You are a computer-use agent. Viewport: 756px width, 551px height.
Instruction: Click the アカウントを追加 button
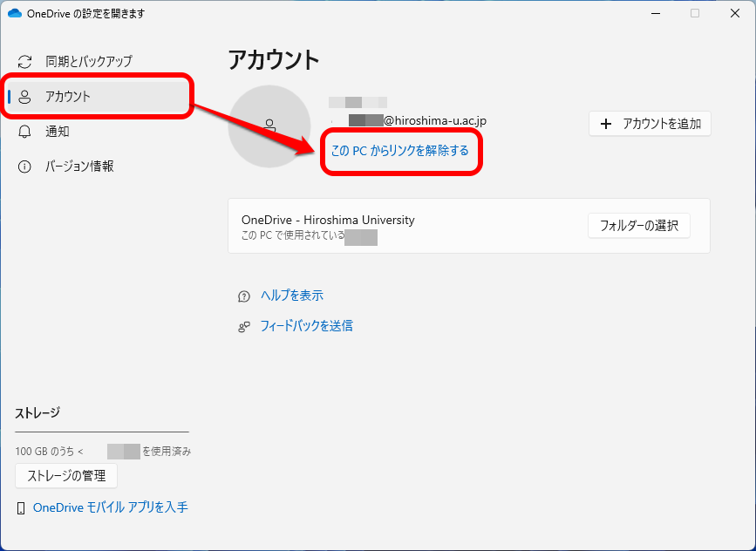coord(650,124)
